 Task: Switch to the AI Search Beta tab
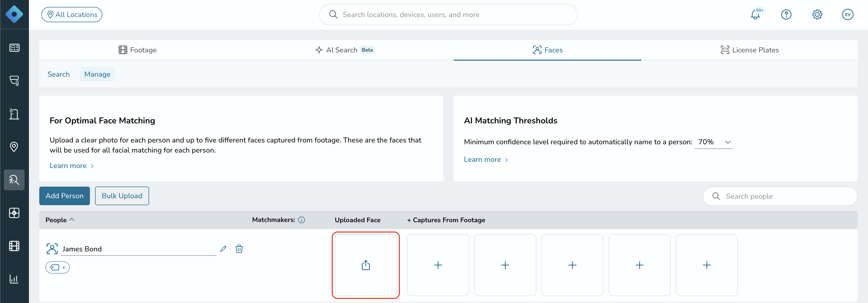345,50
